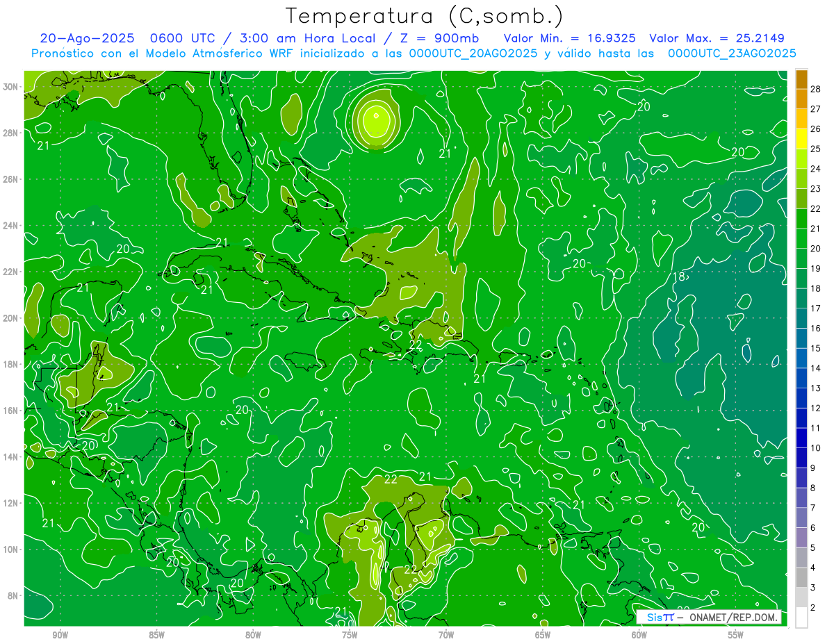Image resolution: width=834 pixels, height=644 pixels.
Task: Click the 26 label on the color scale
Action: pyautogui.click(x=816, y=129)
